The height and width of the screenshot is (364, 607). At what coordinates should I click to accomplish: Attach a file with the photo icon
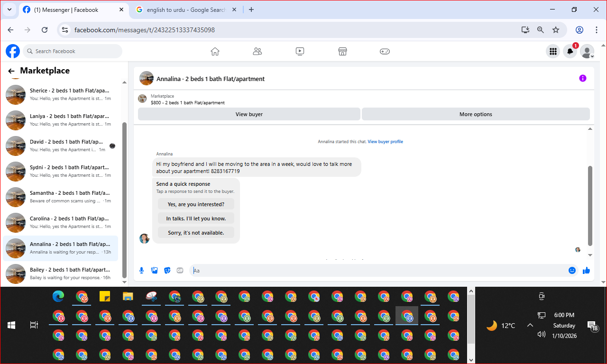coord(154,270)
